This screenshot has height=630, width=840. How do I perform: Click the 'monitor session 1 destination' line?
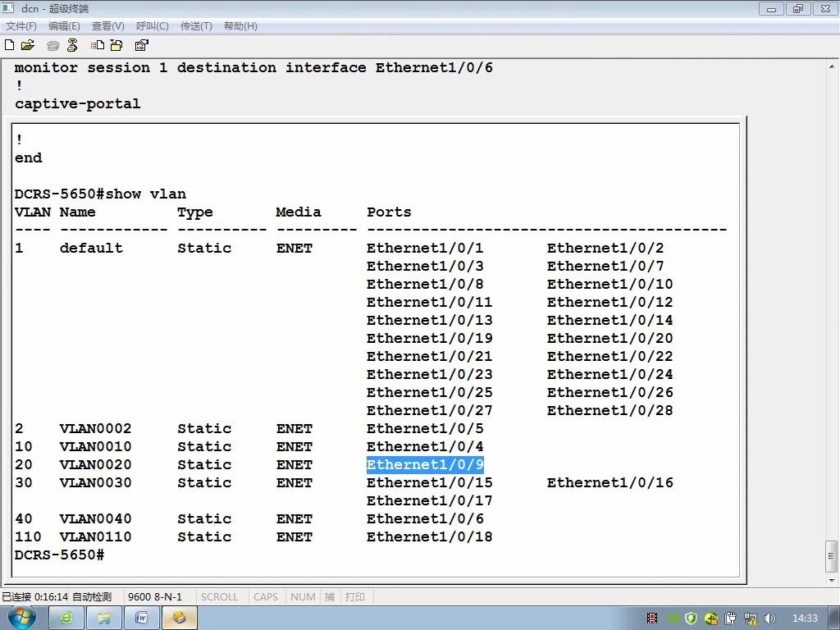coord(253,67)
